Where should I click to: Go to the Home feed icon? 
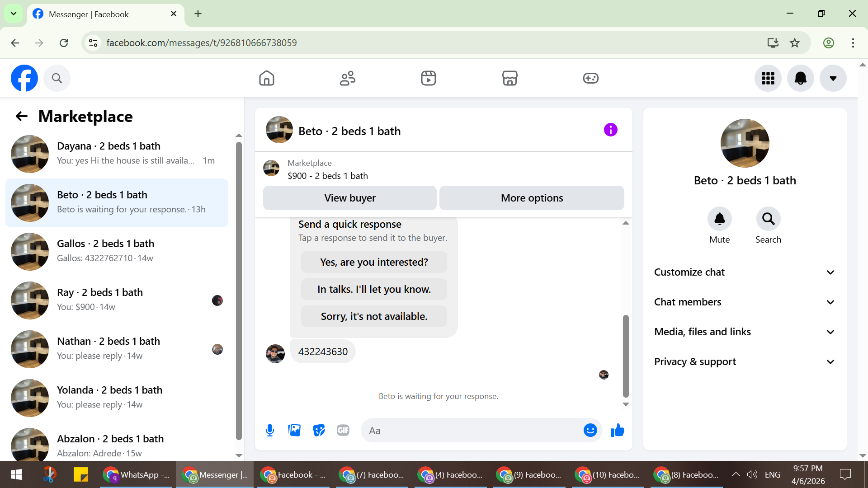[267, 78]
